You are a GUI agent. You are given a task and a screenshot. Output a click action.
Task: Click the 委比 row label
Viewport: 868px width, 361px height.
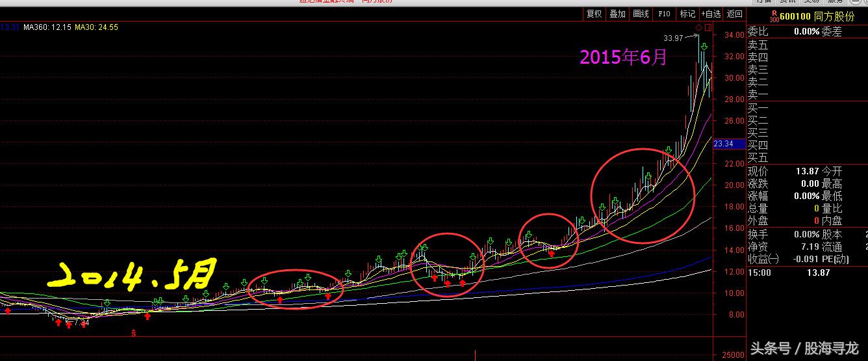pos(758,31)
